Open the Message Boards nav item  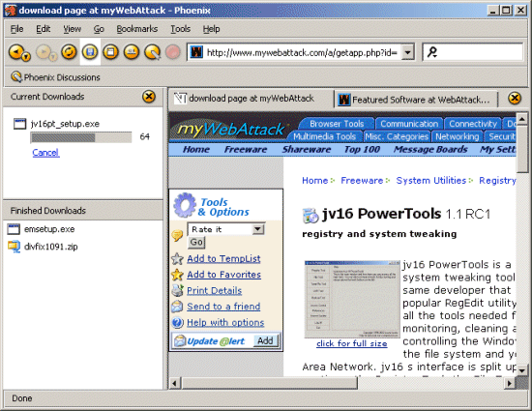click(430, 150)
